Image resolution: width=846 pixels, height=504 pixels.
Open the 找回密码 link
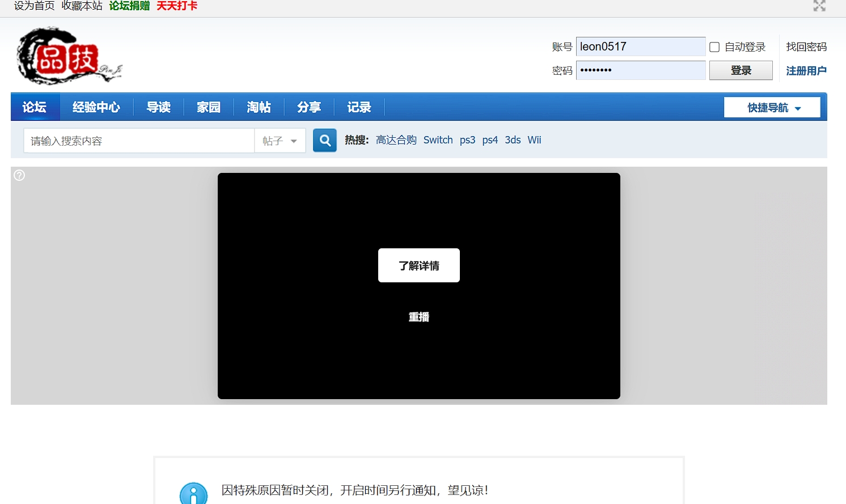click(x=806, y=47)
